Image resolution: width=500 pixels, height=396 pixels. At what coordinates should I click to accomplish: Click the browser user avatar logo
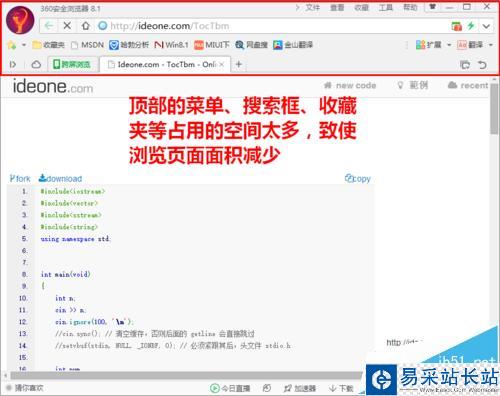[x=20, y=20]
